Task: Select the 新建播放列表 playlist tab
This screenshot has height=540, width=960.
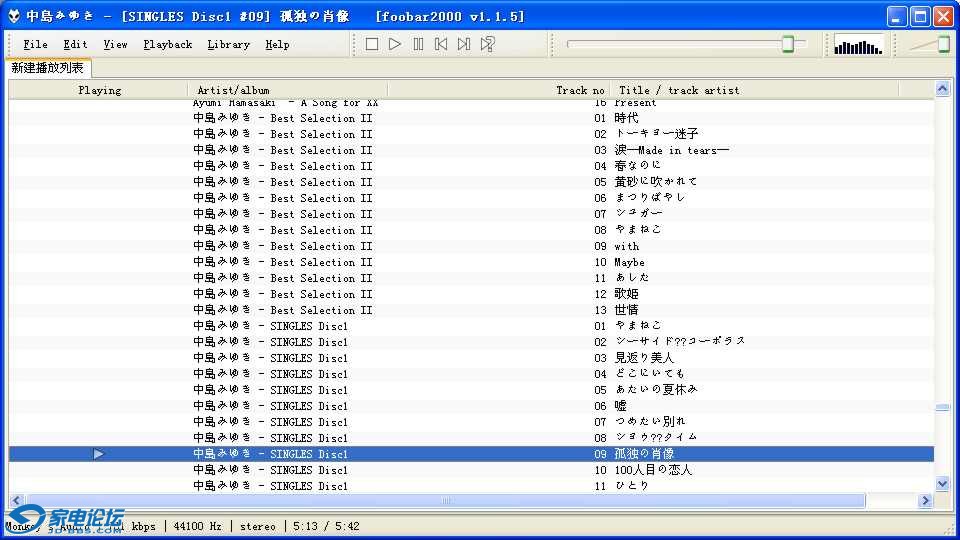Action: 47,67
